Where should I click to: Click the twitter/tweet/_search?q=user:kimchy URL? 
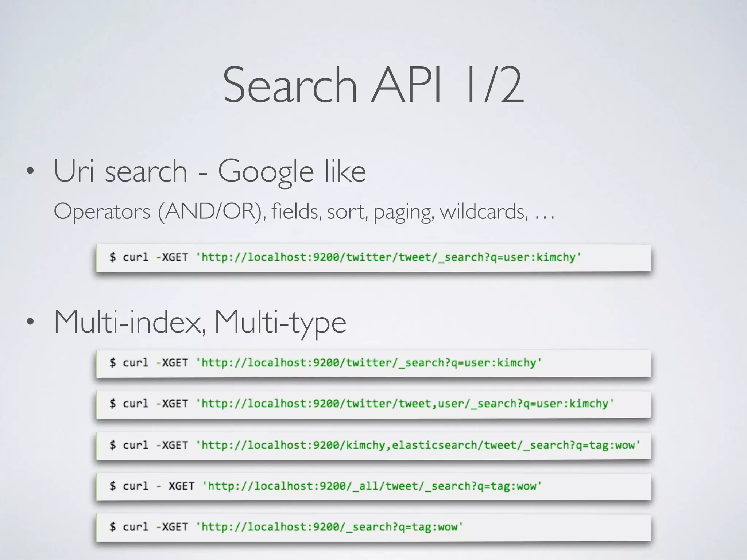point(388,257)
